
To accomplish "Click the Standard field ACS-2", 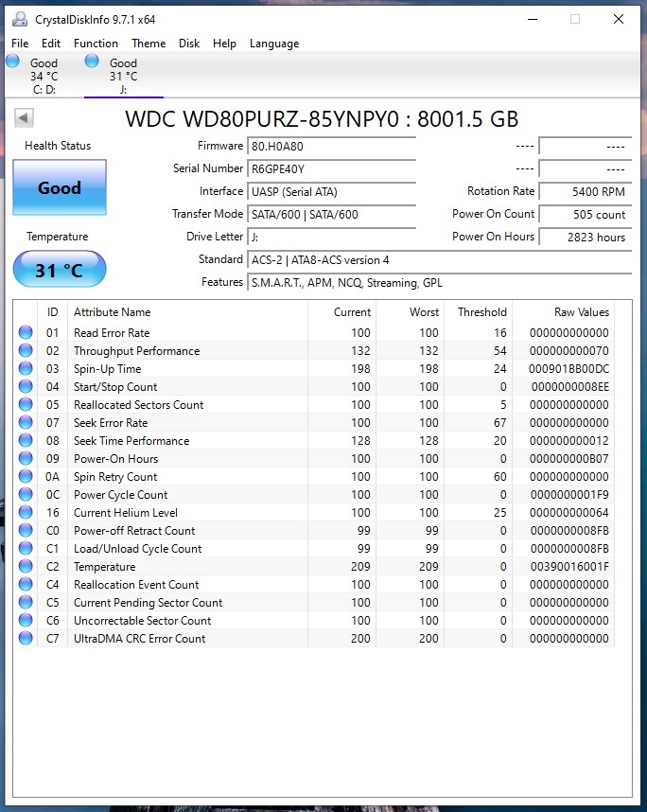I will [x=440, y=260].
